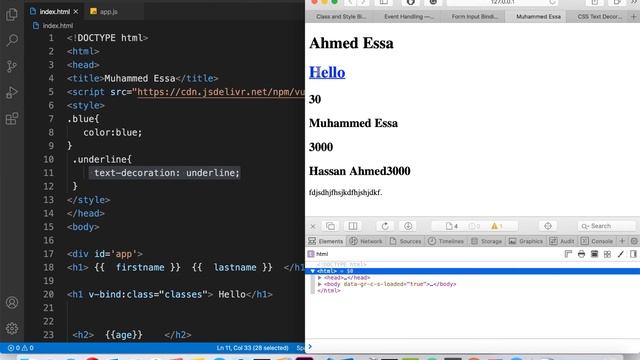Open the Class and Style Bi... Safari tab
640x360 pixels.
pos(341,17)
